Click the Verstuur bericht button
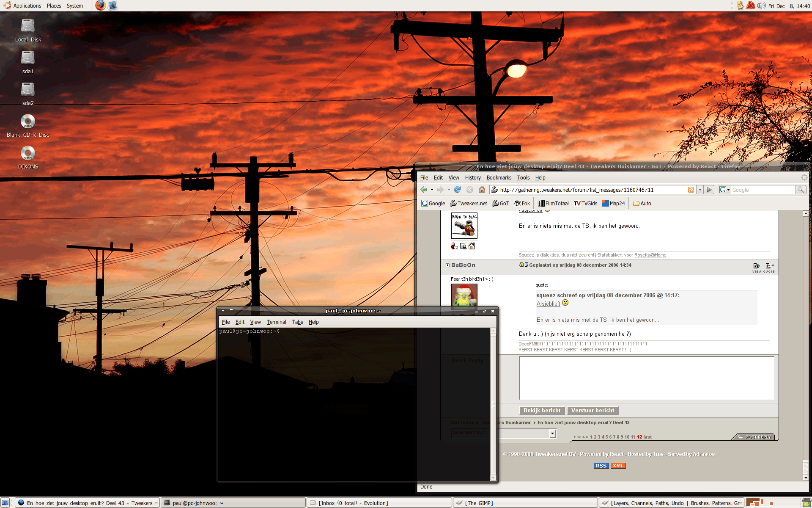The height and width of the screenshot is (508, 812). click(593, 411)
